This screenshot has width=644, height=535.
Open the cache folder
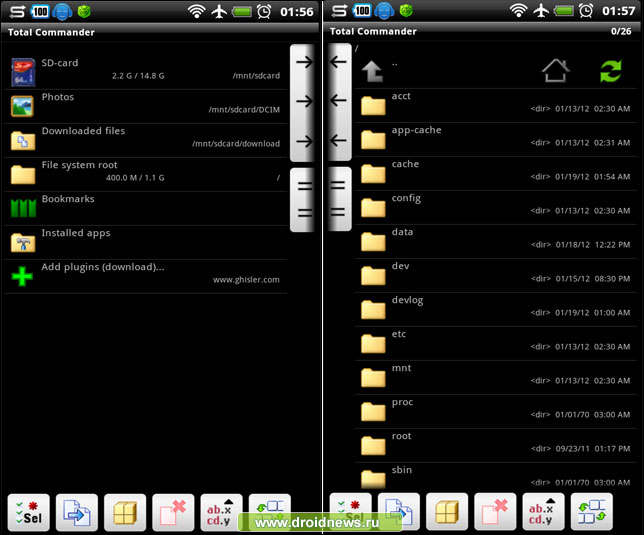(x=496, y=173)
